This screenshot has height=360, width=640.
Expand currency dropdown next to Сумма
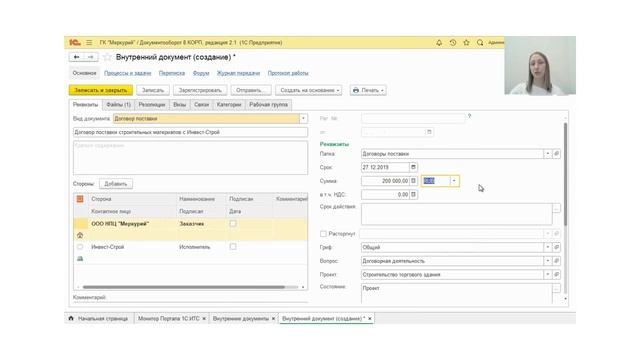pos(454,181)
